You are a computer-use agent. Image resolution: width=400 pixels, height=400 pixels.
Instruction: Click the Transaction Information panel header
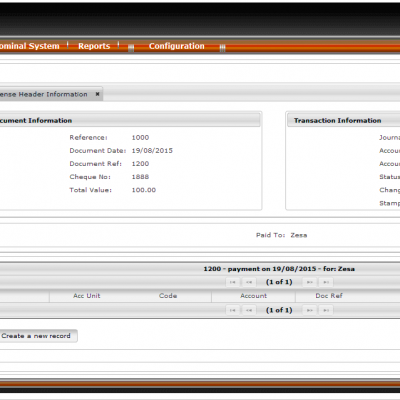pos(343,120)
